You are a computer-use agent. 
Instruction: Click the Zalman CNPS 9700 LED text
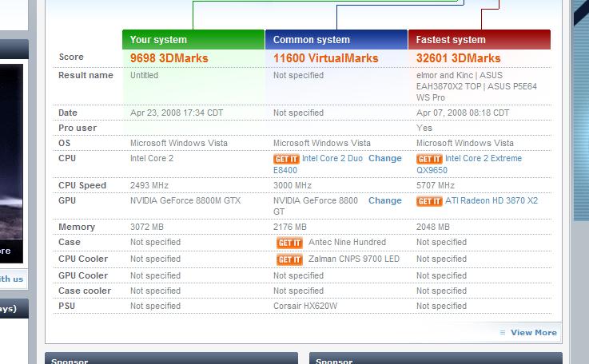pos(354,259)
